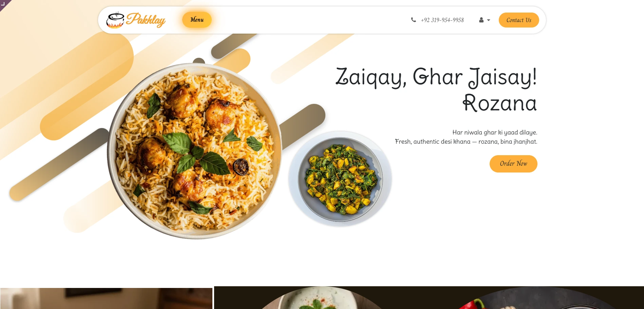Expand the user dropdown caret
The width and height of the screenshot is (644, 309).
489,20
